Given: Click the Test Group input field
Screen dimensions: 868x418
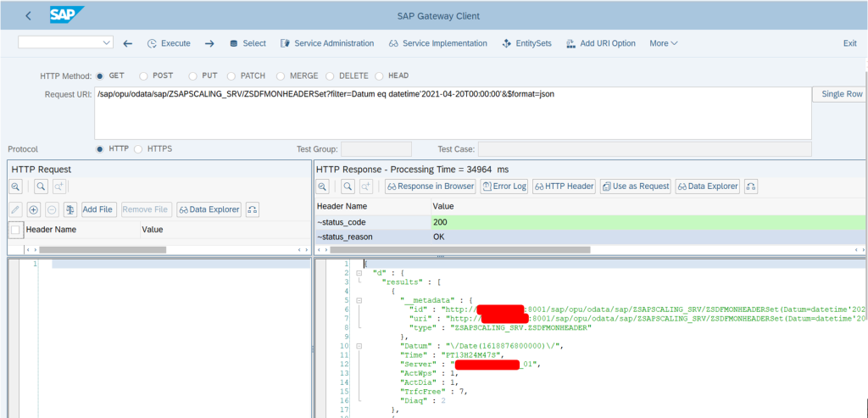Looking at the screenshot, I should pyautogui.click(x=376, y=149).
